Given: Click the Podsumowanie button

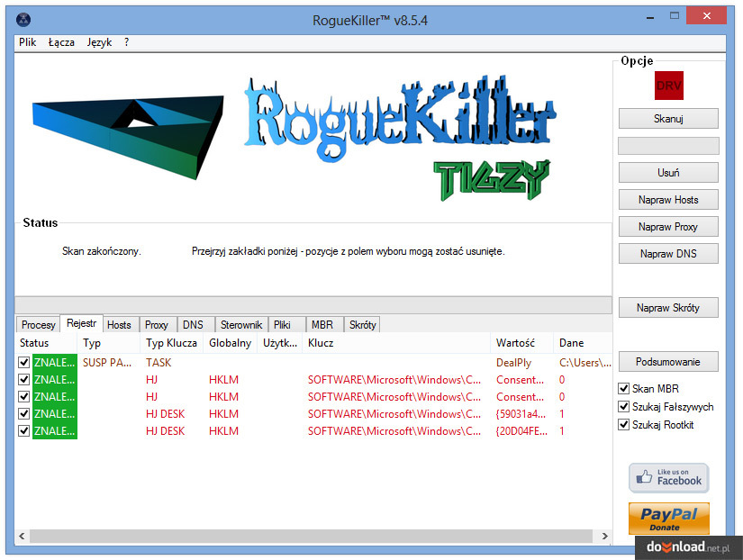Looking at the screenshot, I should pos(668,362).
